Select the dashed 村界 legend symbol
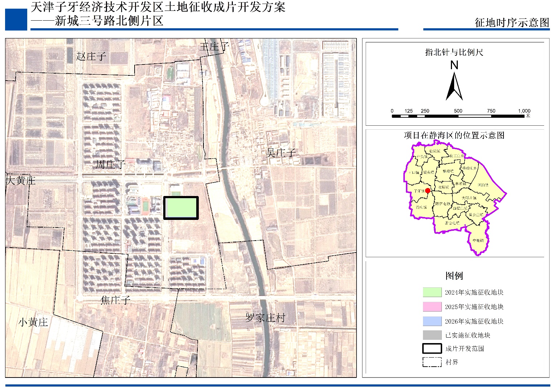This screenshot has height=392, width=555. point(432,362)
